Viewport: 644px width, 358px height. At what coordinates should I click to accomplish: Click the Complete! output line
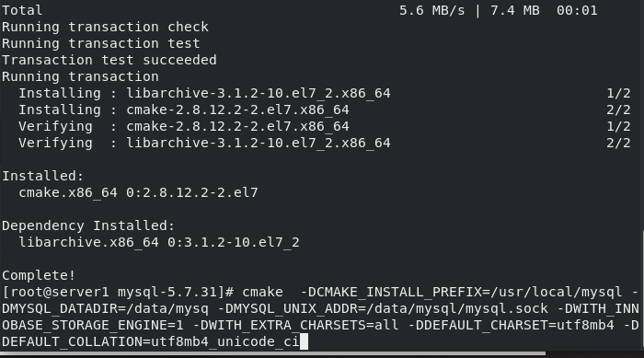[39, 275]
